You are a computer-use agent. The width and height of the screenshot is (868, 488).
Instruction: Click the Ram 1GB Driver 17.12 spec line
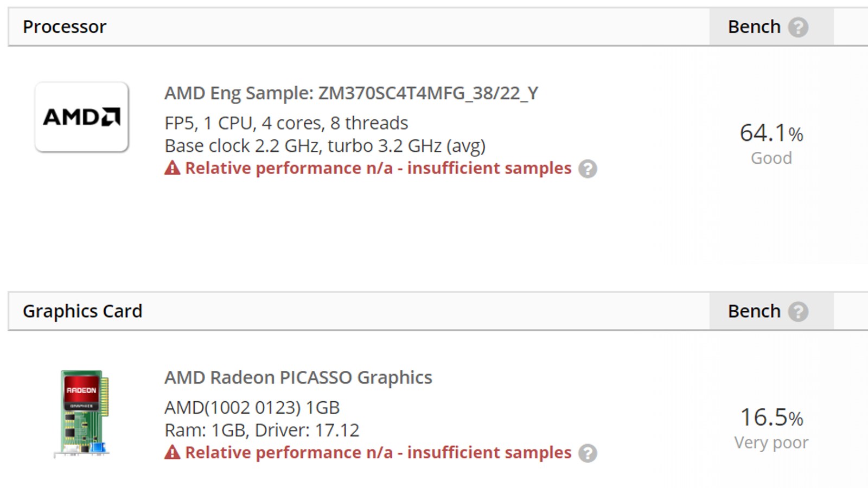(x=262, y=430)
